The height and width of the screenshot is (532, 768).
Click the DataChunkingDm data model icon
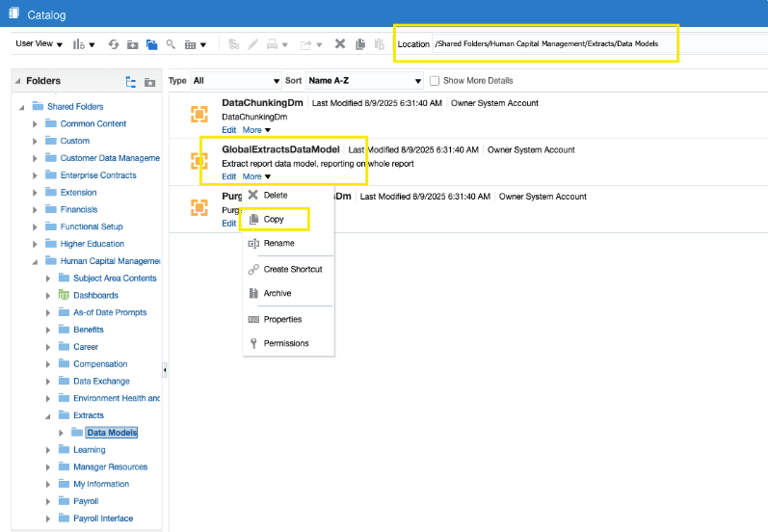tap(199, 114)
